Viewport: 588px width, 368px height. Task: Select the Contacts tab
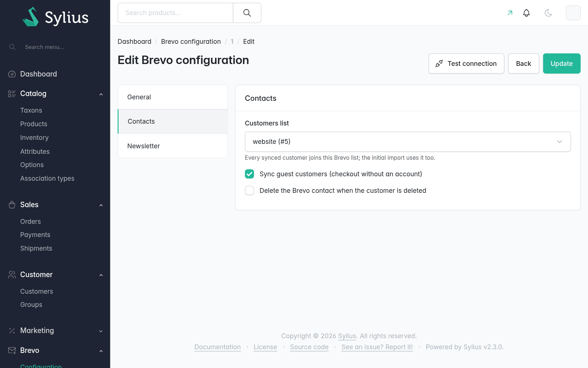coord(173,121)
